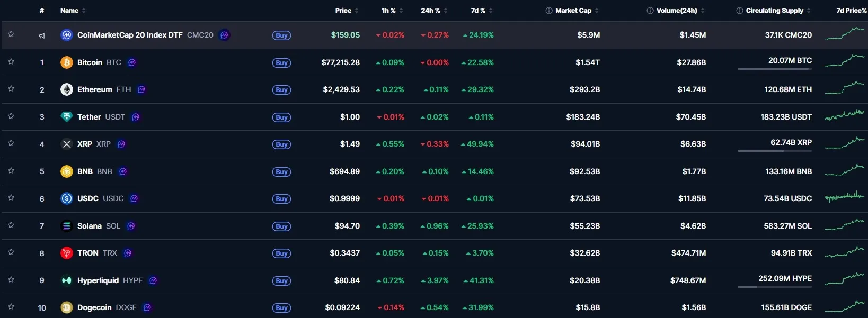The image size is (868, 318).
Task: Sort table by Volume(24h) column
Action: [680, 11]
